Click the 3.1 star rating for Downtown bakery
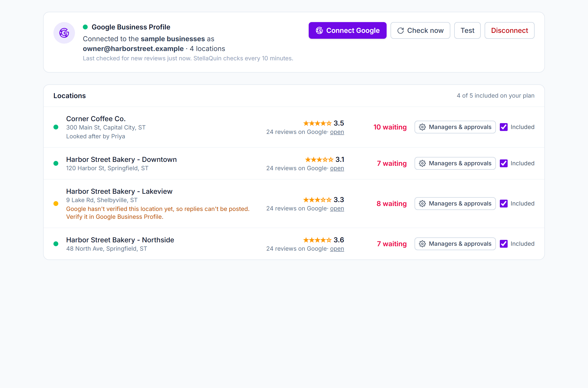The height and width of the screenshot is (388, 588). [325, 159]
